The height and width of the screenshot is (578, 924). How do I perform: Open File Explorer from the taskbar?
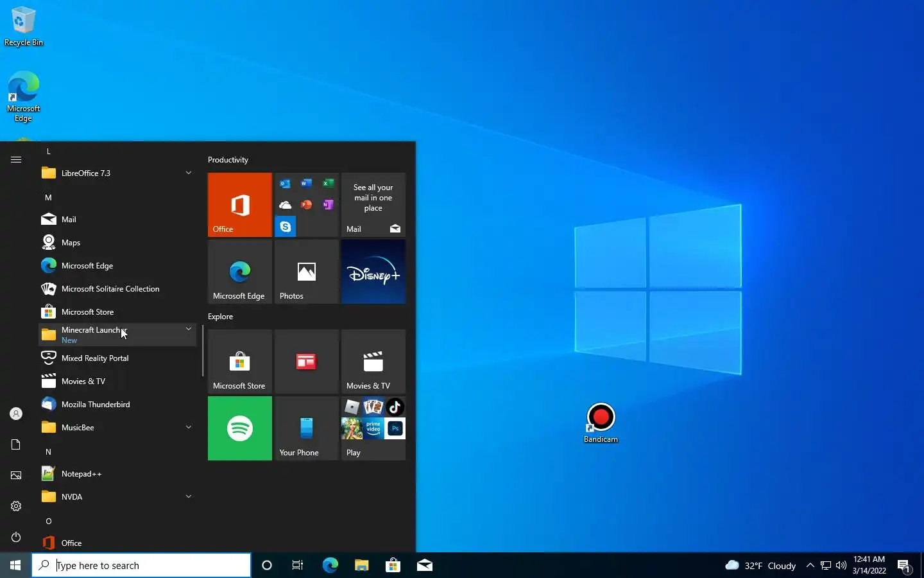(x=361, y=565)
